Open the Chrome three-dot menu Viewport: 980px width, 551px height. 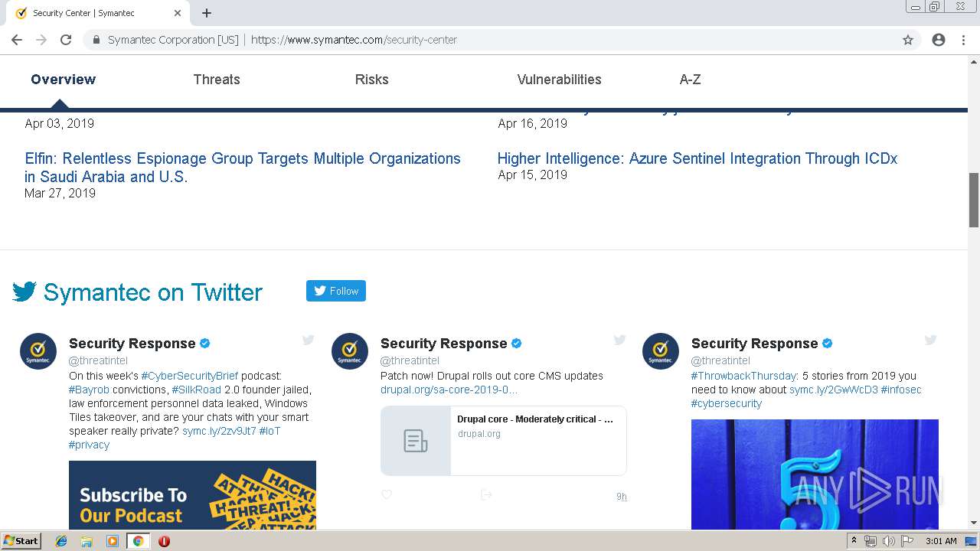coord(963,40)
